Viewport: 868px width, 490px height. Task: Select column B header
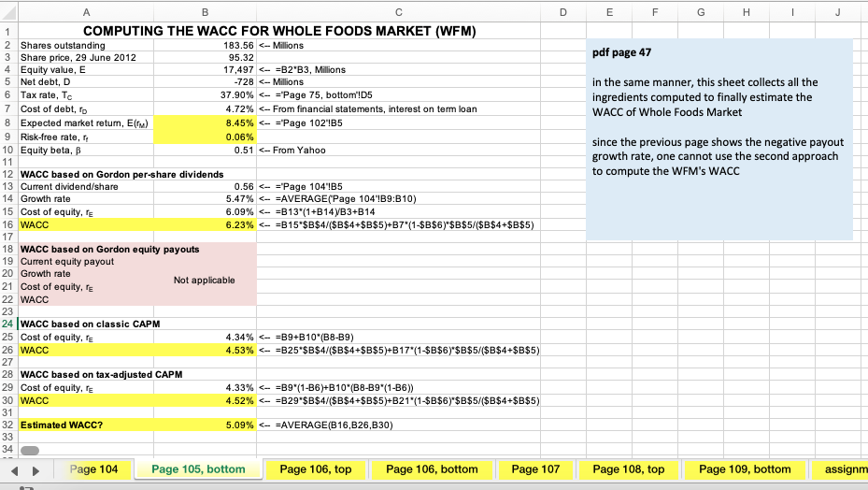[205, 12]
